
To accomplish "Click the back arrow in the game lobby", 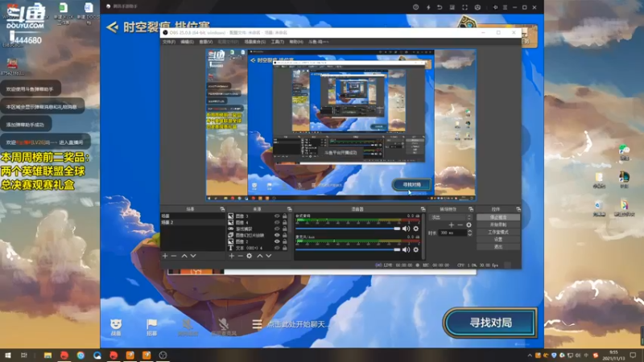I will [x=112, y=27].
